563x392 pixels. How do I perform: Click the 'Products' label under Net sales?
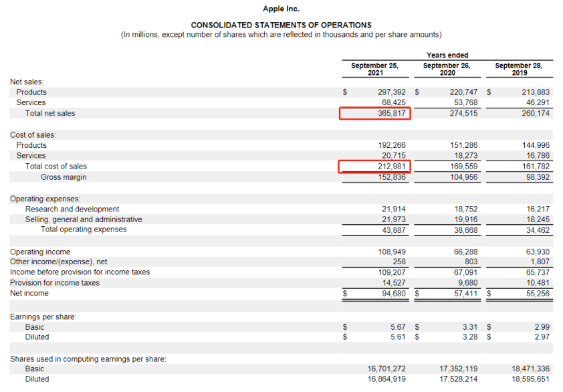(31, 92)
